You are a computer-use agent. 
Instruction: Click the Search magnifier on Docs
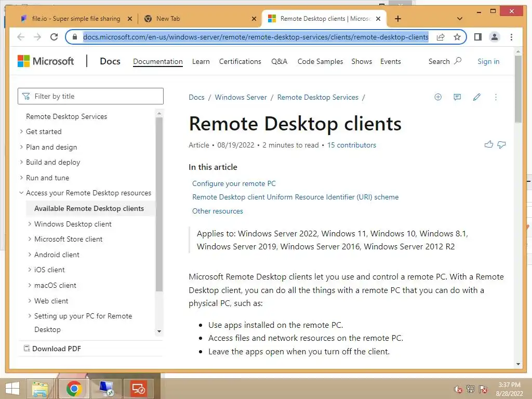coord(458,61)
